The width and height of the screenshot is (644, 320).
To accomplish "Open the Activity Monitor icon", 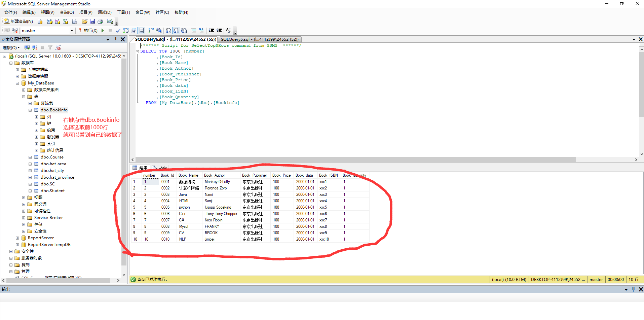I will point(110,21).
